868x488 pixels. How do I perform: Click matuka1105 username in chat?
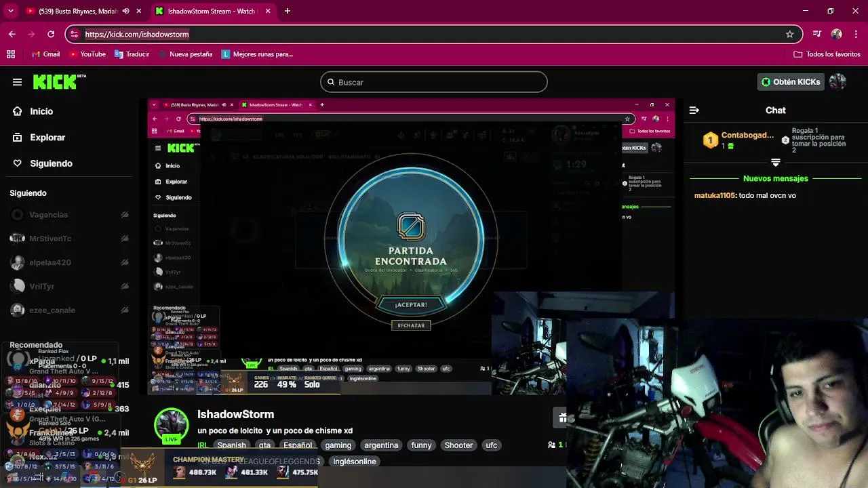pyautogui.click(x=715, y=195)
